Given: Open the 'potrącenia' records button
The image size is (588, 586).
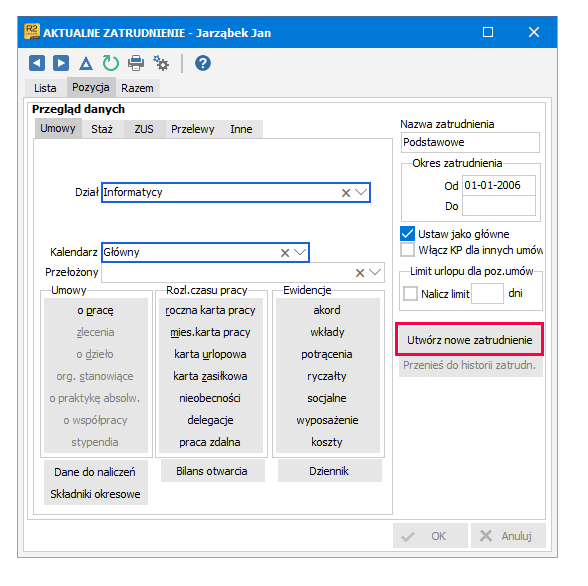Looking at the screenshot, I should click(x=327, y=354).
